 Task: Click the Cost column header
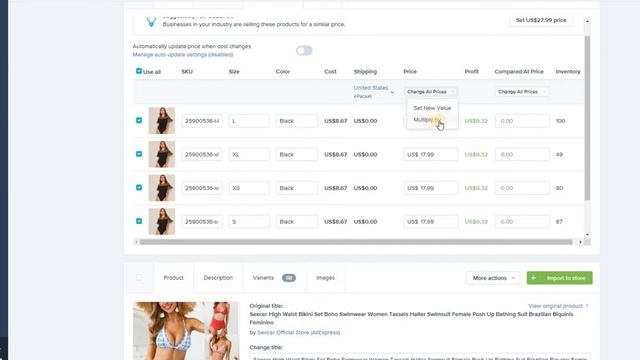330,71
